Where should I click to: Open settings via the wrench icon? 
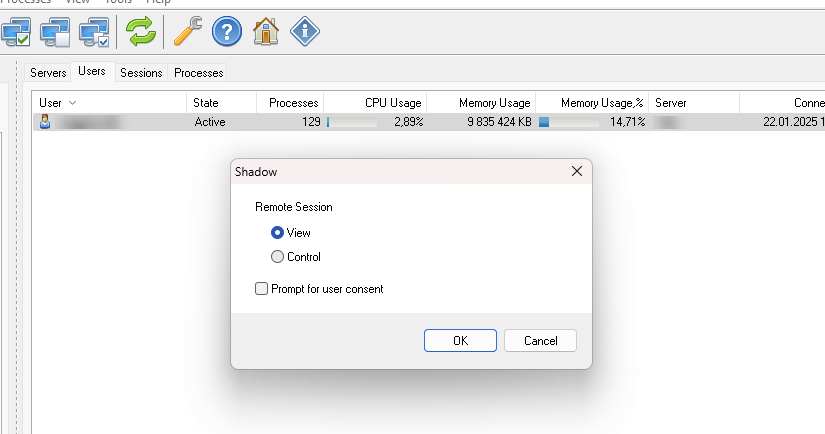pos(187,32)
